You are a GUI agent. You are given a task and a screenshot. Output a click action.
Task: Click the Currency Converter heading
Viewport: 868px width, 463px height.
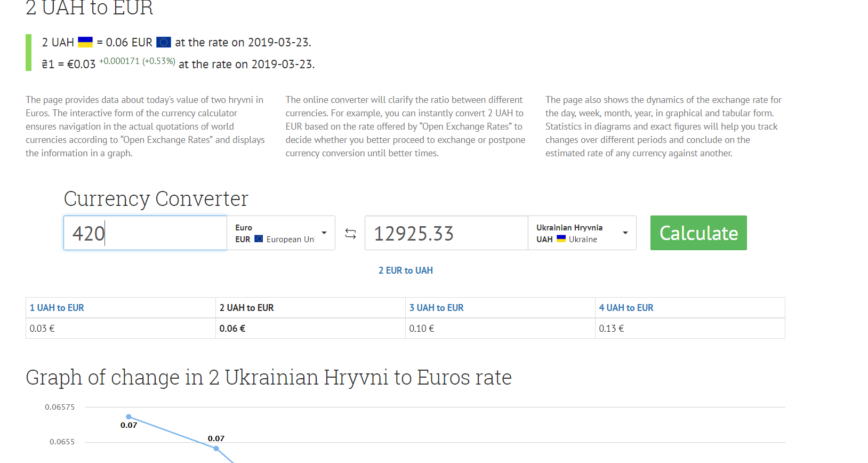pyautogui.click(x=156, y=199)
